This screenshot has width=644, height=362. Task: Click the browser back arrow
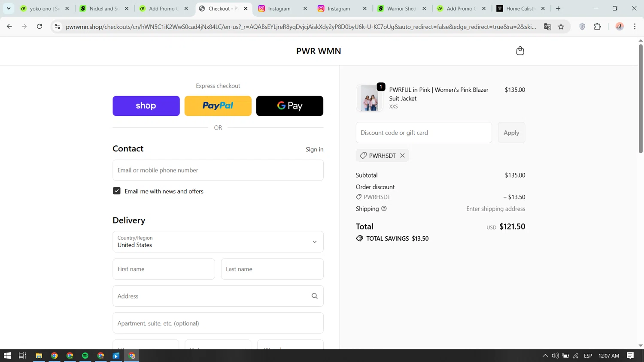[9, 27]
